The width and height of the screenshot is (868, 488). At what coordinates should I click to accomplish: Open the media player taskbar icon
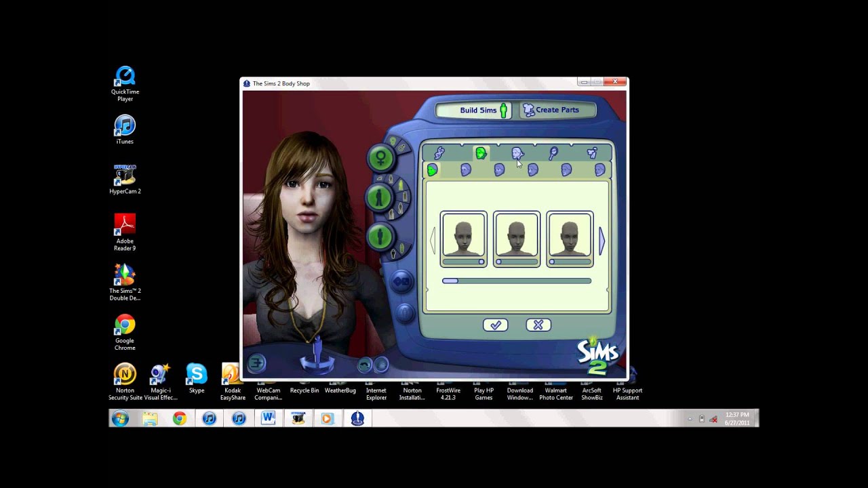(x=328, y=419)
